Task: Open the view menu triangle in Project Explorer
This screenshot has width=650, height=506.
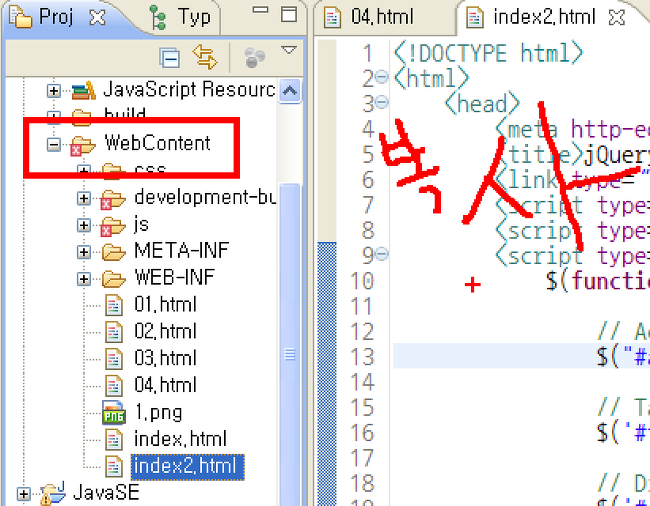Action: (289, 51)
